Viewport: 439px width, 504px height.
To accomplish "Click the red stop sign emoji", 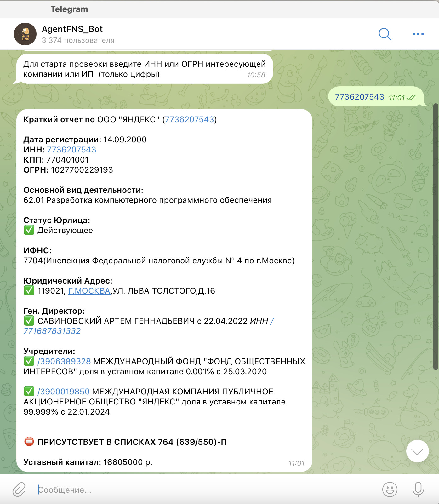I will 29,442.
